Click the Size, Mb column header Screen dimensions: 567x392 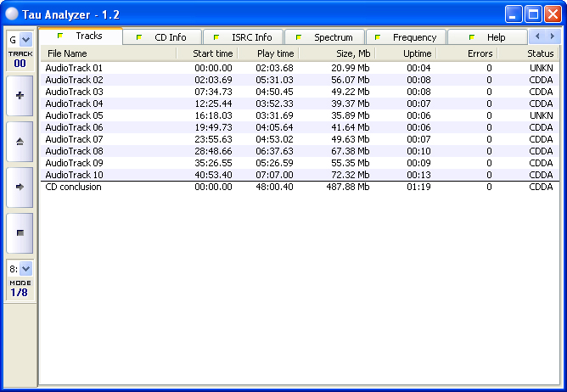(337, 53)
